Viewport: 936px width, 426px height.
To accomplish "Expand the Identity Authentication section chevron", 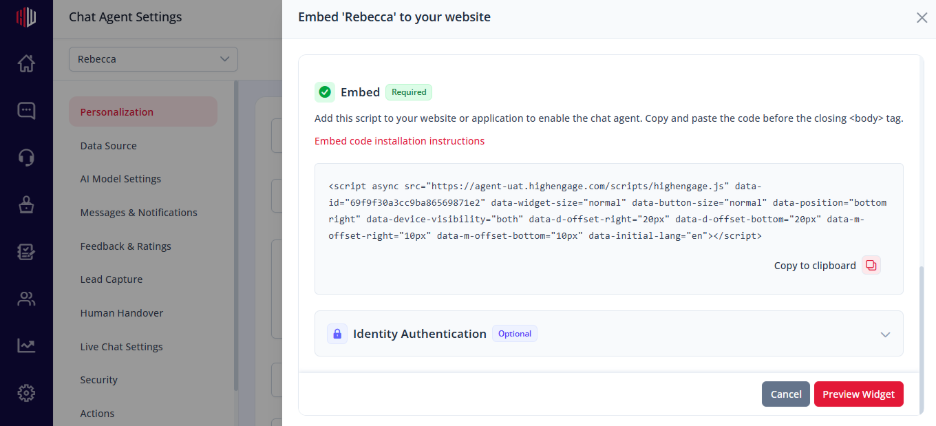I will 885,334.
